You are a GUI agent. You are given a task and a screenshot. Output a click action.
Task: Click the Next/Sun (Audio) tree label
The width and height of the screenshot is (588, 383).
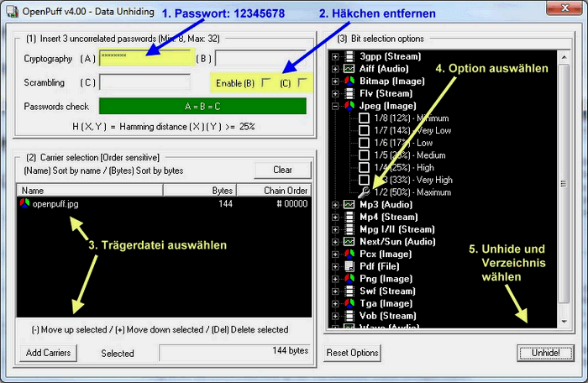[397, 242]
